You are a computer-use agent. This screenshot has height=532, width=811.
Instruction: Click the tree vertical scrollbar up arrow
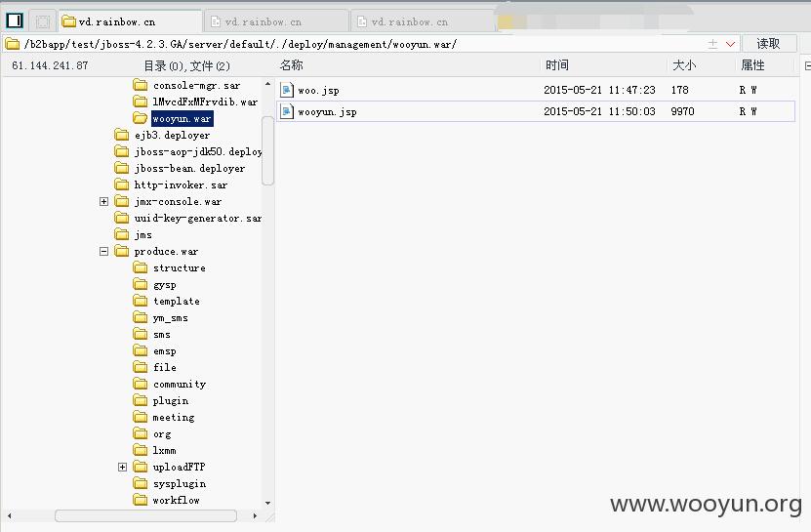point(268,84)
